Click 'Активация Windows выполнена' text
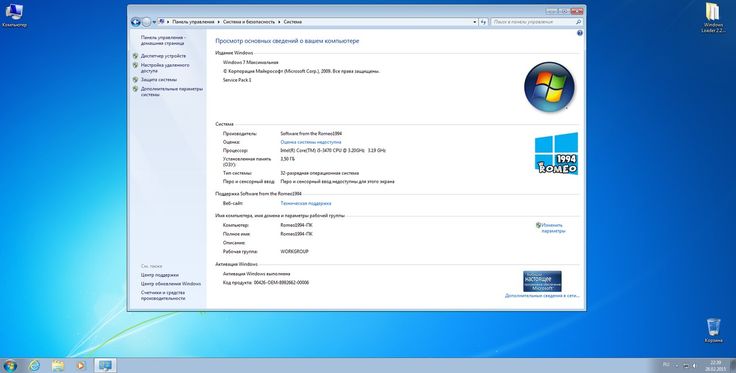Image resolution: width=736 pixels, height=373 pixels. [x=256, y=274]
